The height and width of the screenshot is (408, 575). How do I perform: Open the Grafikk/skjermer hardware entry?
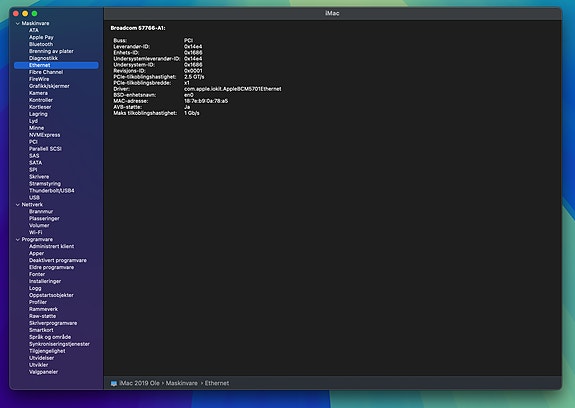49,86
